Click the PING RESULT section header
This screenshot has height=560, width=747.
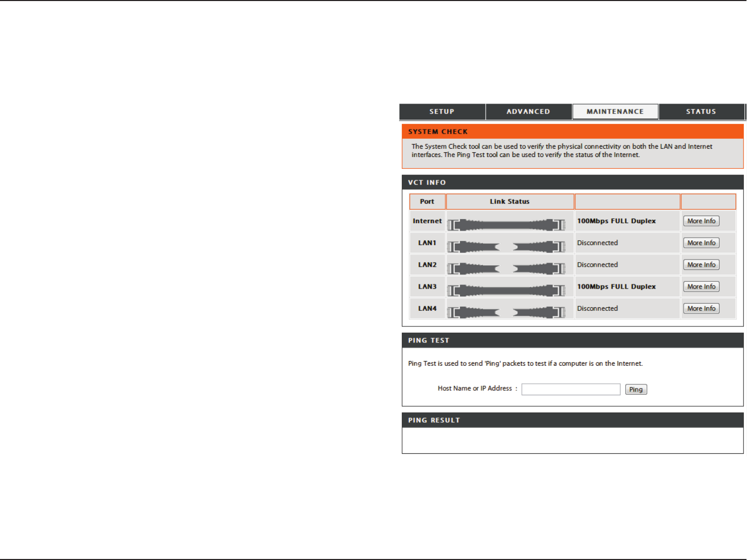[573, 420]
